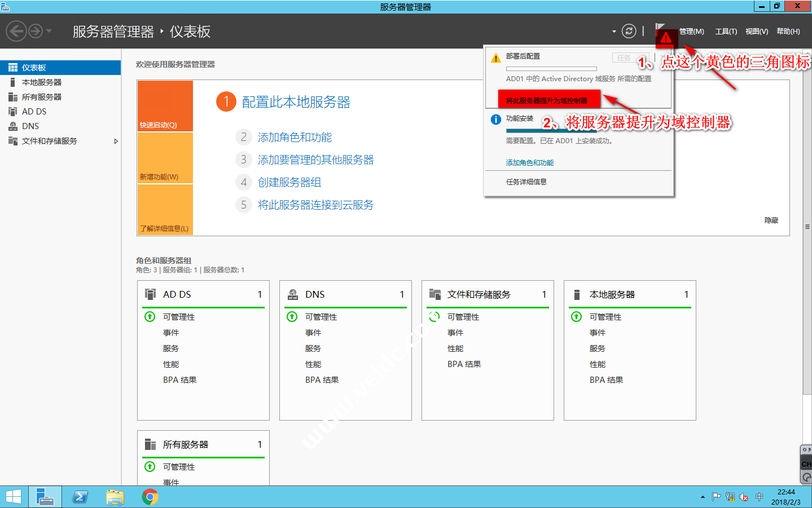
Task: Open the 管理(M) menu
Action: pos(691,32)
